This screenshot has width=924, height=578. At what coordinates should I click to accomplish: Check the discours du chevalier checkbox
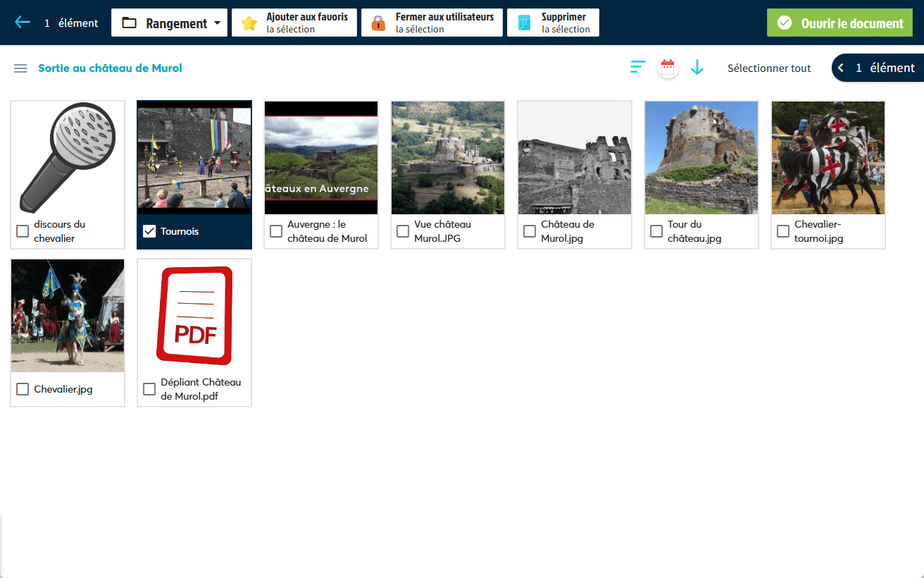(23, 231)
